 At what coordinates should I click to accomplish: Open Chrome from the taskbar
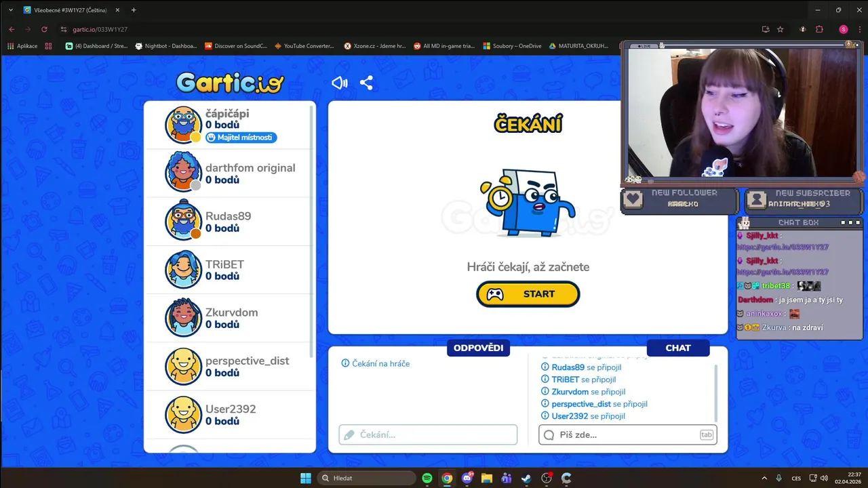coord(447,478)
